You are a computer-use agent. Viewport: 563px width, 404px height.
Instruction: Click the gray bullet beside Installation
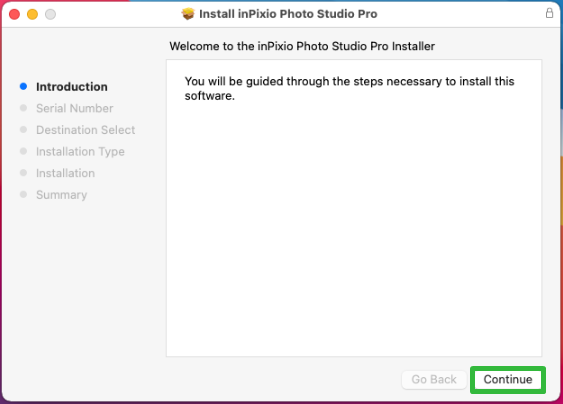point(23,173)
